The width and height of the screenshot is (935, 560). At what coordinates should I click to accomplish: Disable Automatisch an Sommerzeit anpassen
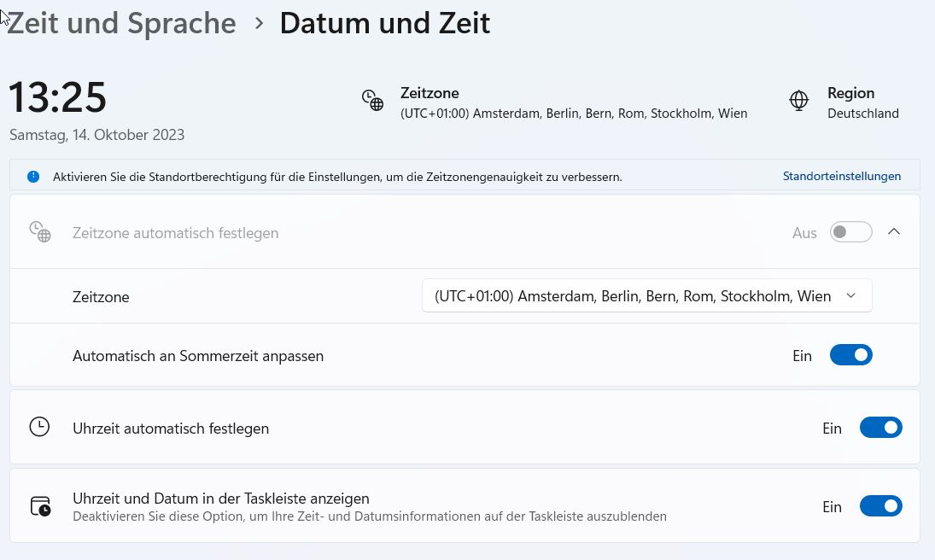pos(850,355)
